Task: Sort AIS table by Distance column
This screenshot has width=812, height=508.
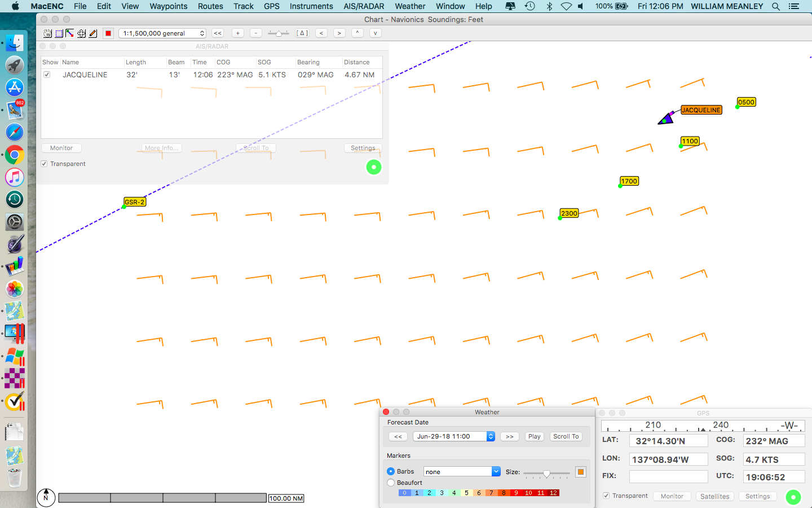Action: (x=362, y=62)
